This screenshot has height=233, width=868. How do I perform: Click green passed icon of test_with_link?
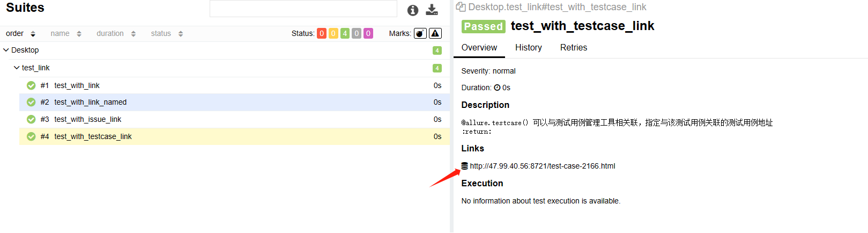pyautogui.click(x=31, y=85)
